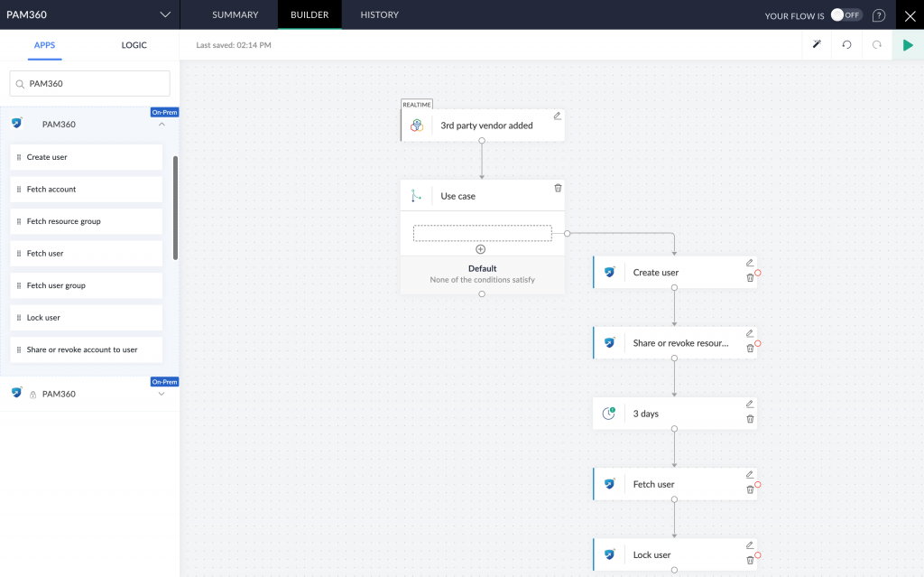Click the Share or revoke step PAM360 icon
The image size is (924, 577).
pos(609,343)
